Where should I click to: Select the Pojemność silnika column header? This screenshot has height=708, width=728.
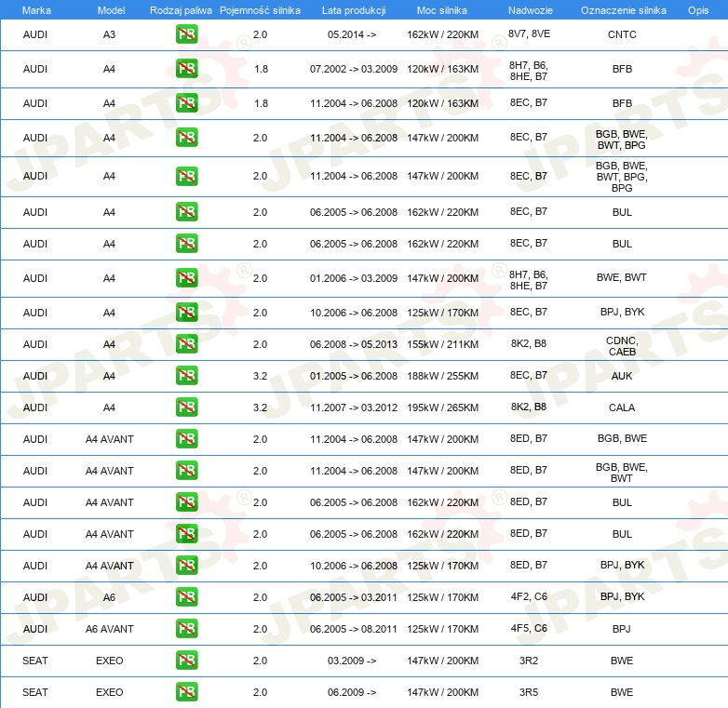pos(260,10)
